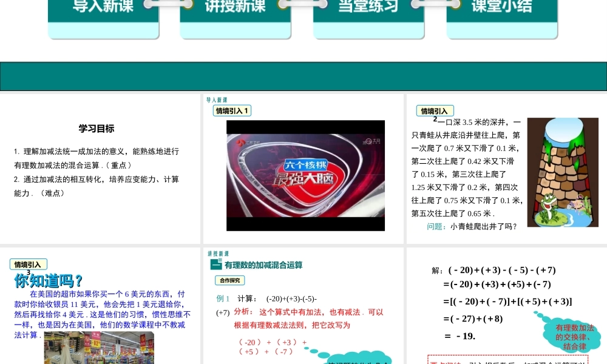Click the line =(-27)+(+8)
The height and width of the screenshot is (364, 607).
473,318
